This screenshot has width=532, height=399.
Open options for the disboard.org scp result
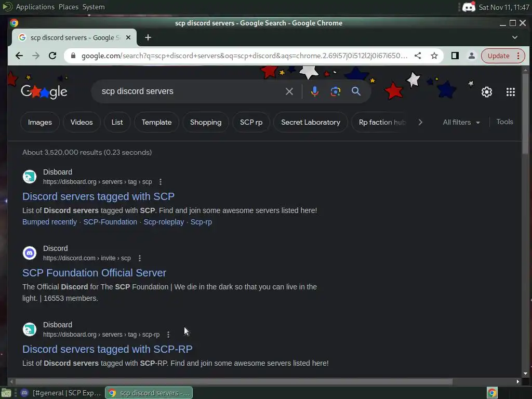tap(161, 182)
